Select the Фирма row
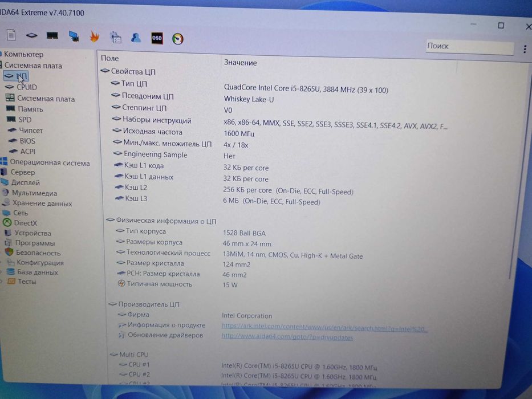Viewport: 532px width, 399px height. [195, 315]
